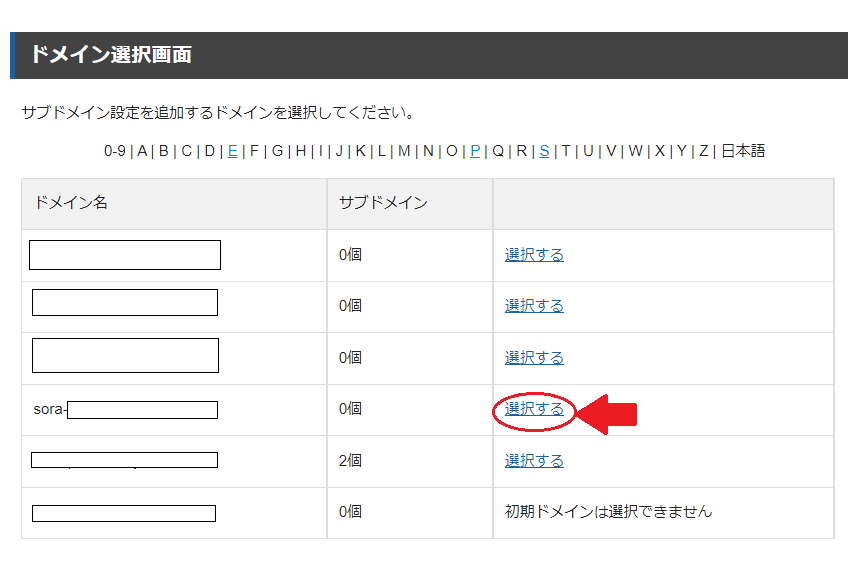Click 初期ドメインは選択できません message
This screenshot has width=852, height=568.
pyautogui.click(x=608, y=511)
